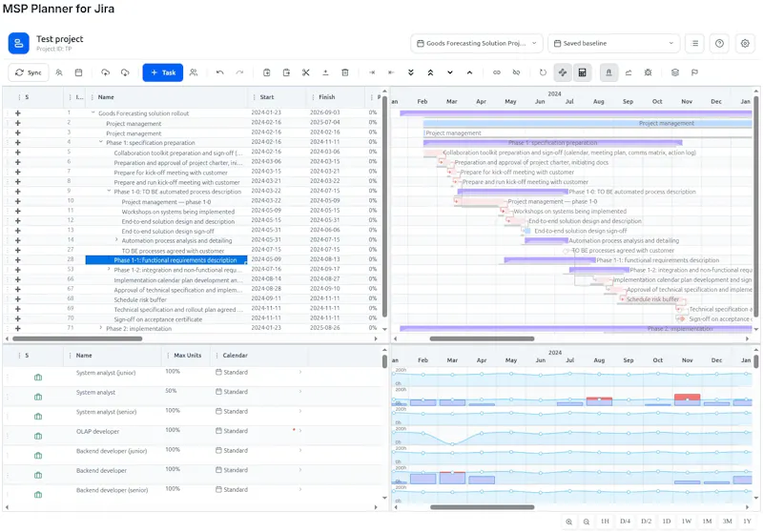Click the refresh circular arrow icon
The height and width of the screenshot is (532, 763).
(543, 72)
